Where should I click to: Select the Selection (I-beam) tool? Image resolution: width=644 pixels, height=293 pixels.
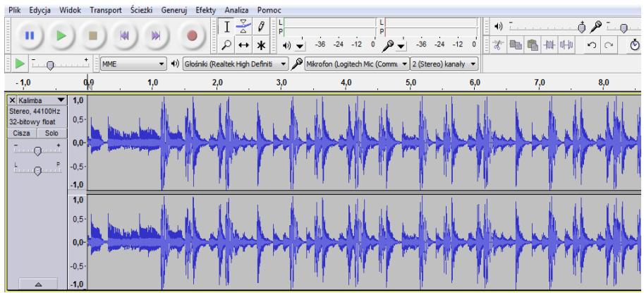[226, 27]
